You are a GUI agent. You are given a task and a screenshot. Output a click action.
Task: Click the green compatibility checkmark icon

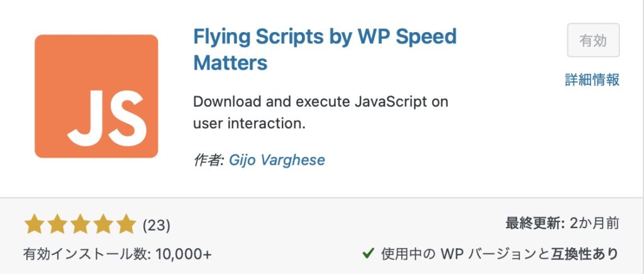[x=368, y=253]
